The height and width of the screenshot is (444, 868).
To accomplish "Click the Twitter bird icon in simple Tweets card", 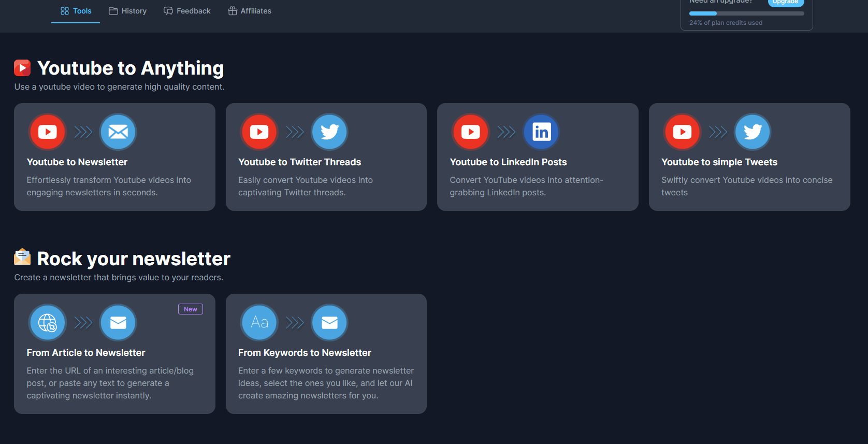I will tap(753, 132).
